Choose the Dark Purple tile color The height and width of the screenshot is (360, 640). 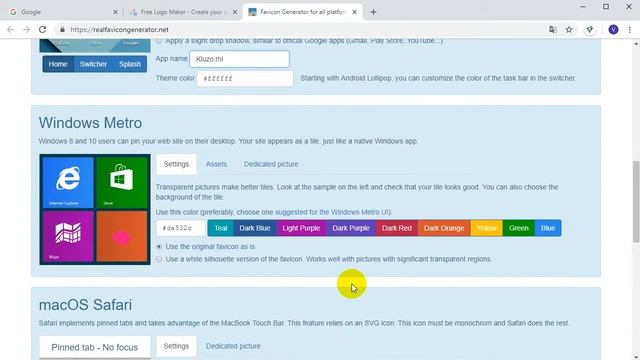351,228
